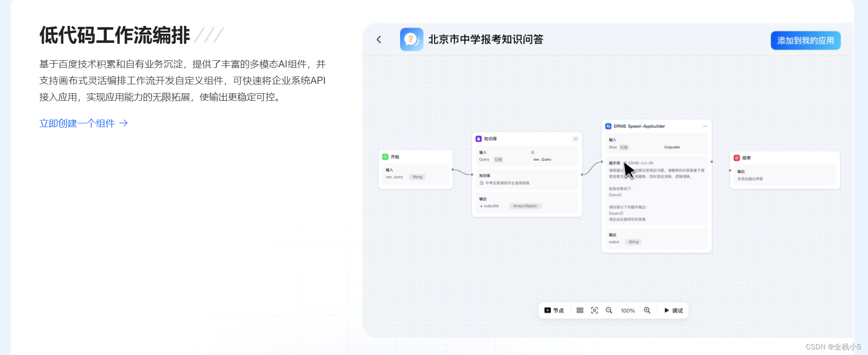Click the fit-to-view focus icon
Viewport: 868px width, 355px height.
(x=594, y=310)
